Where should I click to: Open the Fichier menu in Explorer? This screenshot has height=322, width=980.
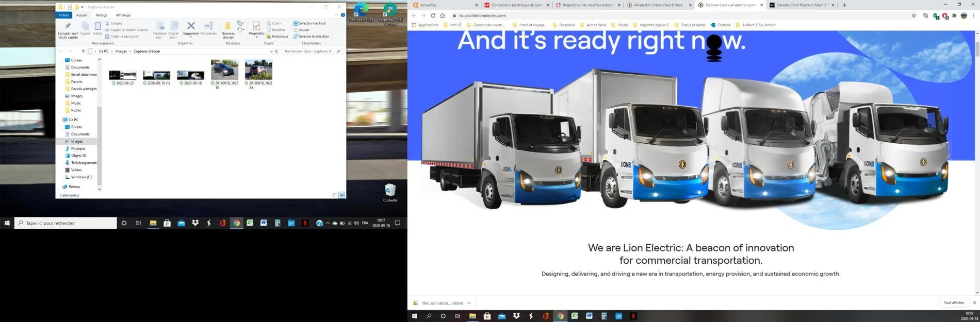(x=63, y=15)
